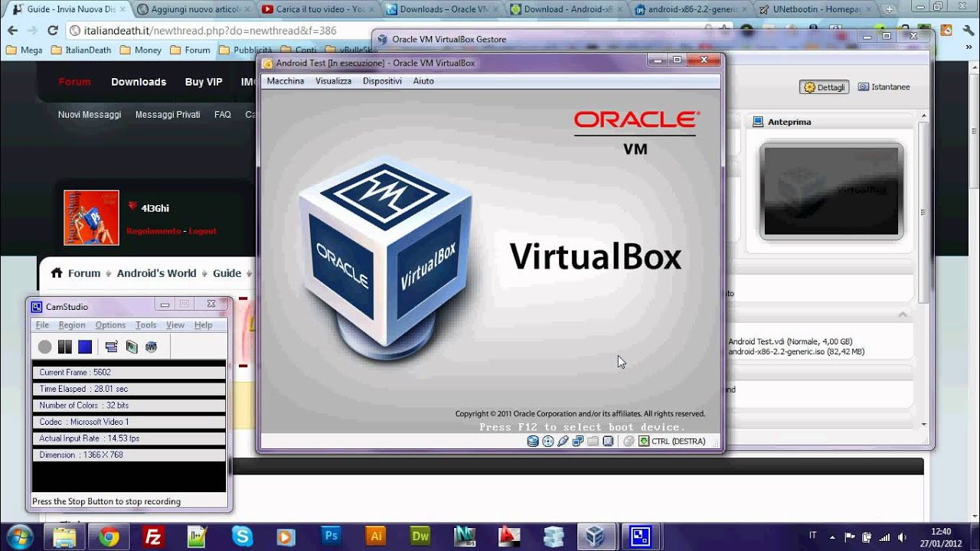The image size is (980, 551).
Task: Open Skype from the taskbar
Action: pyautogui.click(x=242, y=536)
